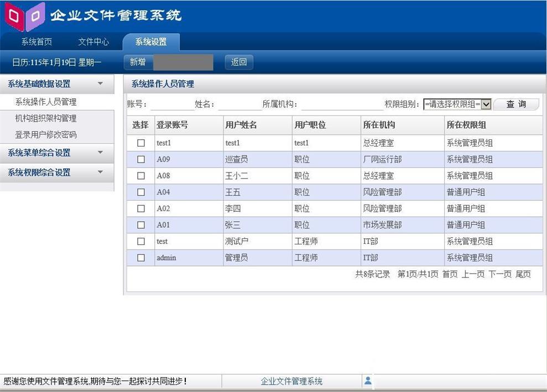This screenshot has width=547, height=392.
Task: Click the system logo in header
Action: click(25, 16)
